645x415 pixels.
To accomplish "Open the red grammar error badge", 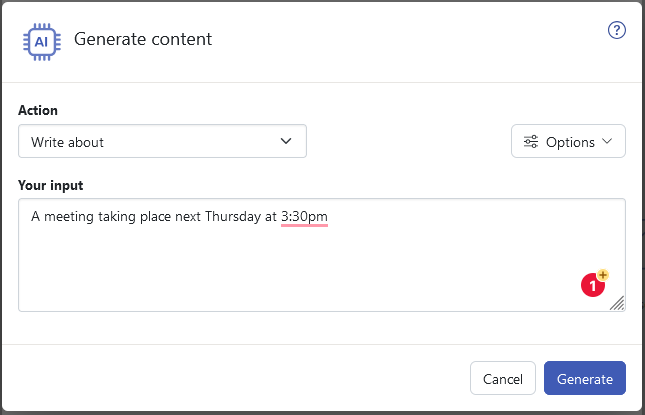I will click(592, 285).
